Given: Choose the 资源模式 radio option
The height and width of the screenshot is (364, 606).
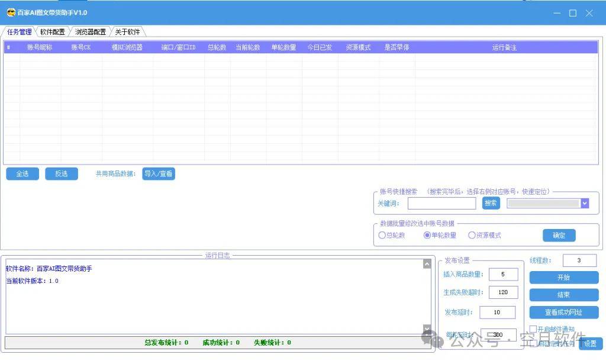Looking at the screenshot, I should point(472,235).
